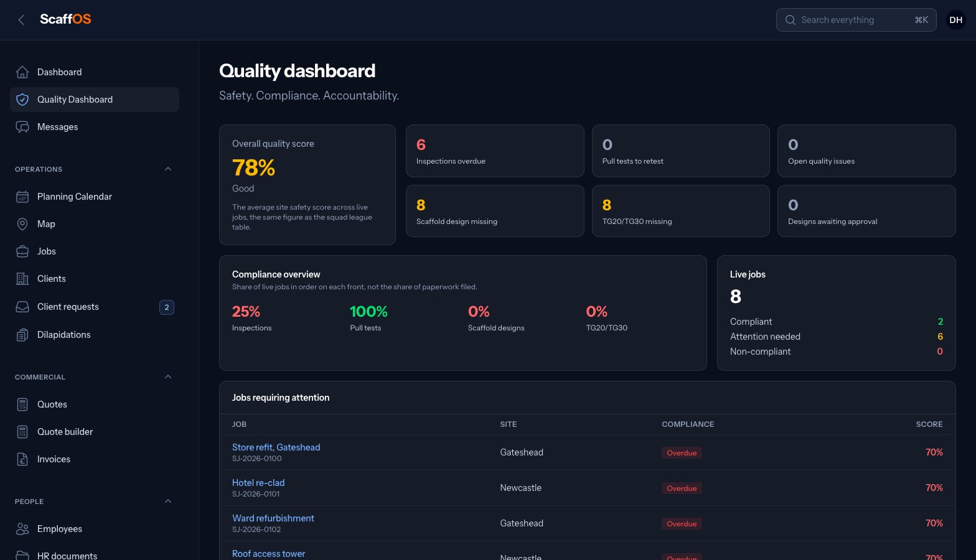
Task: Click the HR documents folder icon
Action: 22,555
